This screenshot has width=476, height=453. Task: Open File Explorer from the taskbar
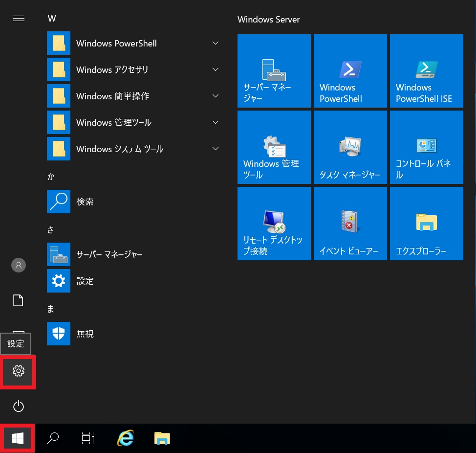click(x=162, y=438)
